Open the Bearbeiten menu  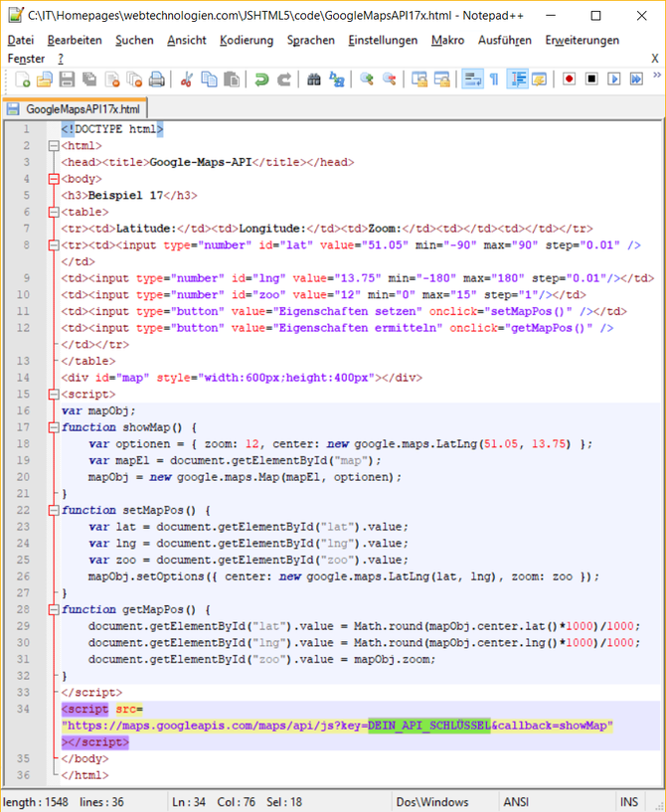tap(75, 40)
